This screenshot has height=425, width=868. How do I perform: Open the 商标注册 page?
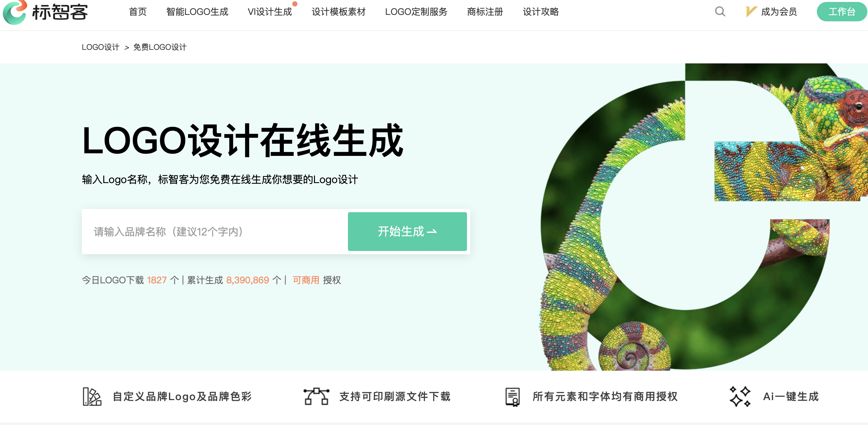click(485, 12)
